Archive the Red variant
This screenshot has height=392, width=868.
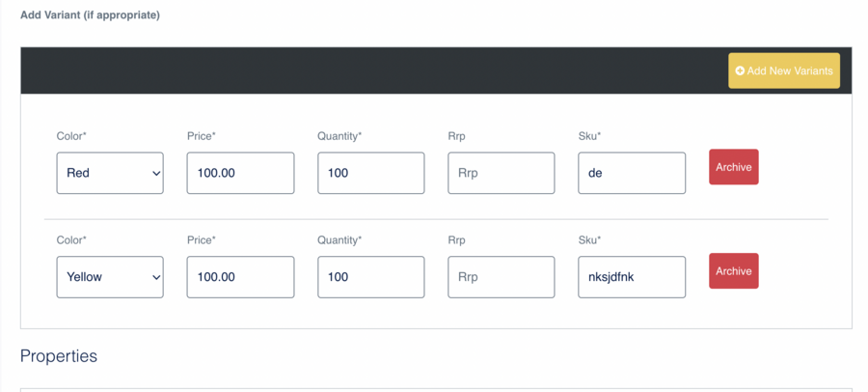(734, 167)
